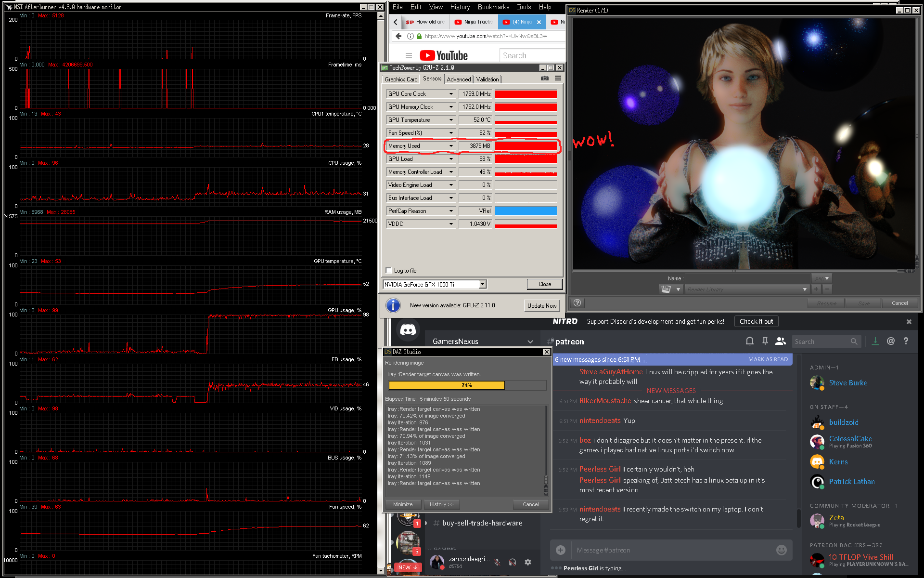
Task: Click the GPU-Z screenshot camera icon
Action: click(x=544, y=79)
